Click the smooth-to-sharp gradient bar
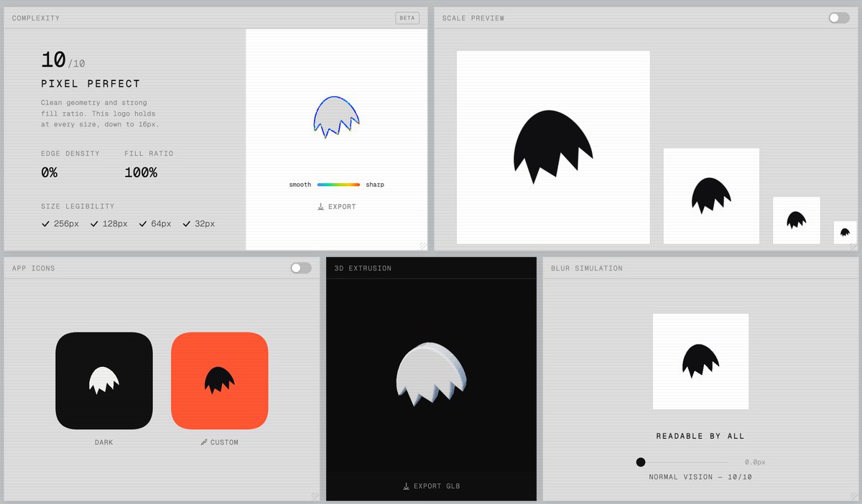The width and height of the screenshot is (862, 504). coord(338,185)
